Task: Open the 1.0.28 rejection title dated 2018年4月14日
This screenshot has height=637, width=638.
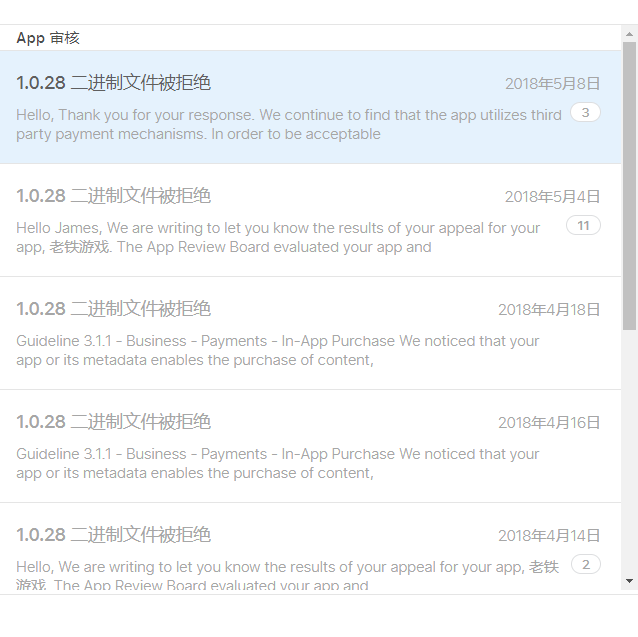Action: click(114, 535)
